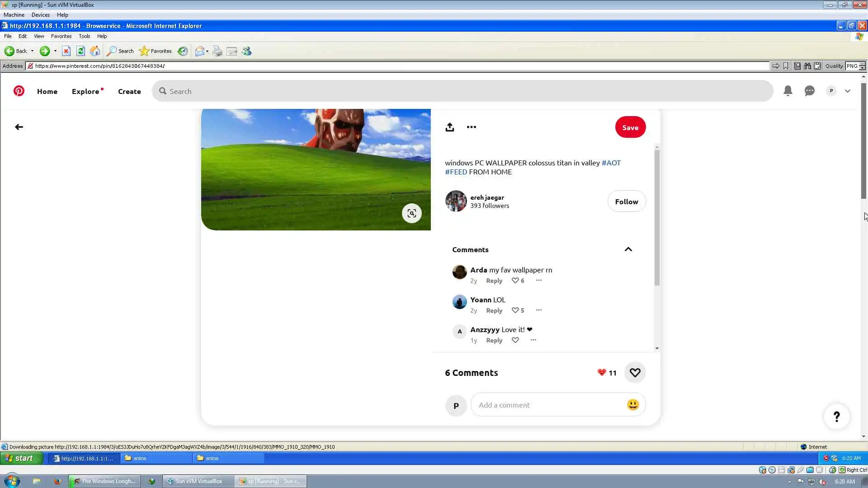Open the Quality PNG dropdown
The height and width of the screenshot is (488, 868).
[x=862, y=66]
